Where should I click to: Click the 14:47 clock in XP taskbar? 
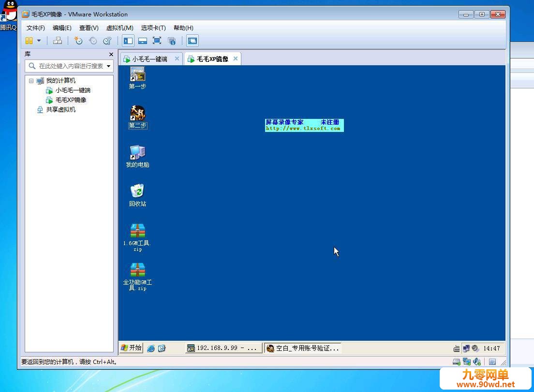click(x=491, y=348)
